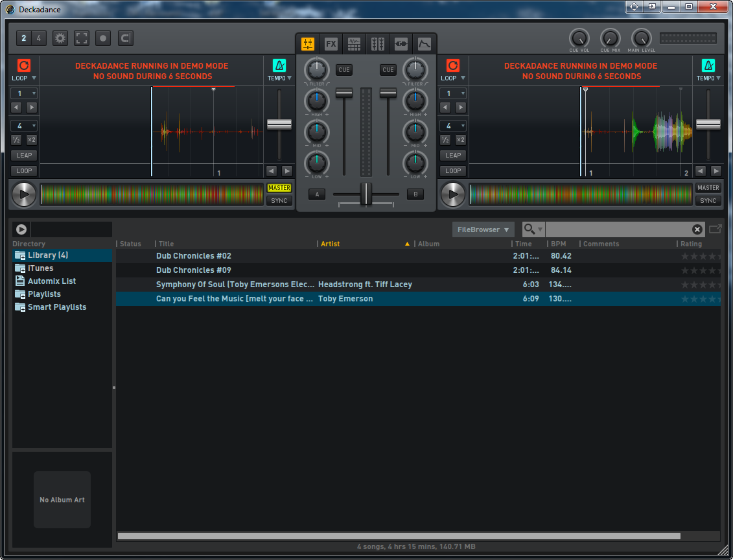Open the FileBrowser dropdown

coord(483,229)
